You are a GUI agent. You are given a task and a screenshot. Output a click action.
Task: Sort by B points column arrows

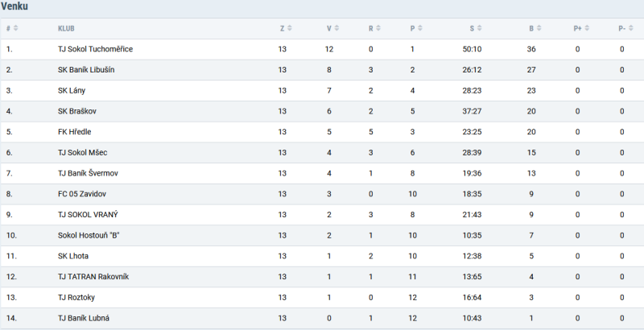point(539,28)
